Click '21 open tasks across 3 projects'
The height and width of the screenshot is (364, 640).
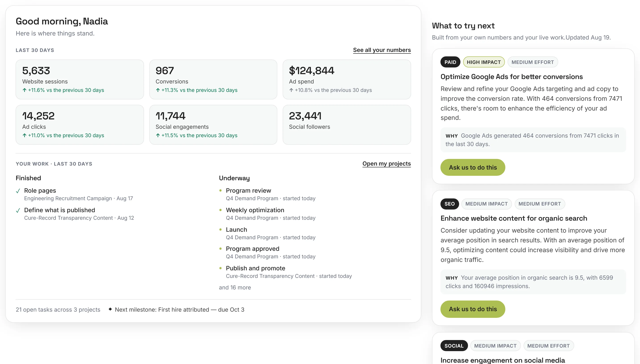coord(58,309)
